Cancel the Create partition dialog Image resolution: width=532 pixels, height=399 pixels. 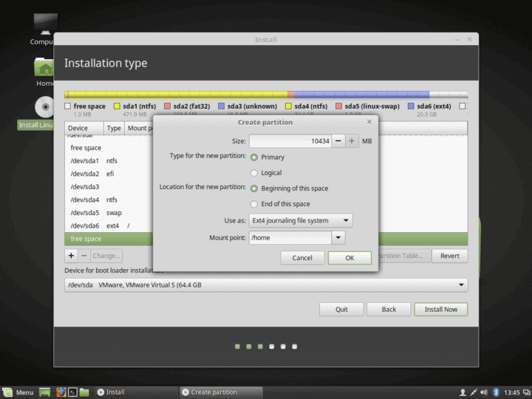[x=302, y=258]
